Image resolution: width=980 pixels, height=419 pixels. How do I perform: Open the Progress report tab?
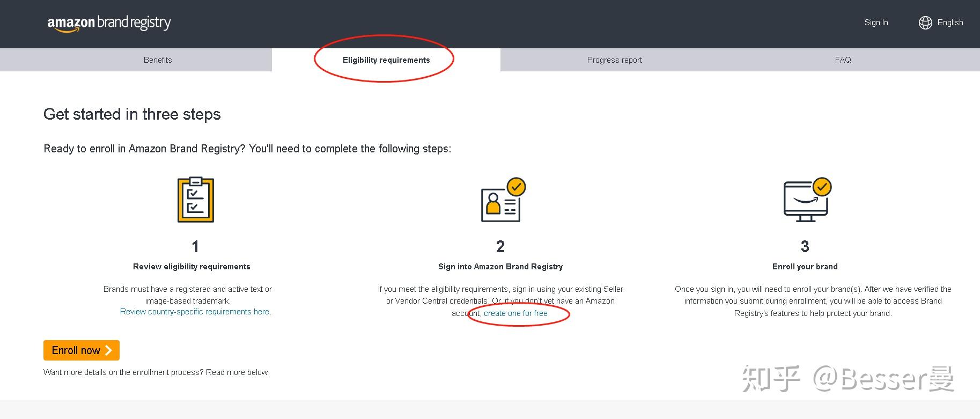pos(615,60)
